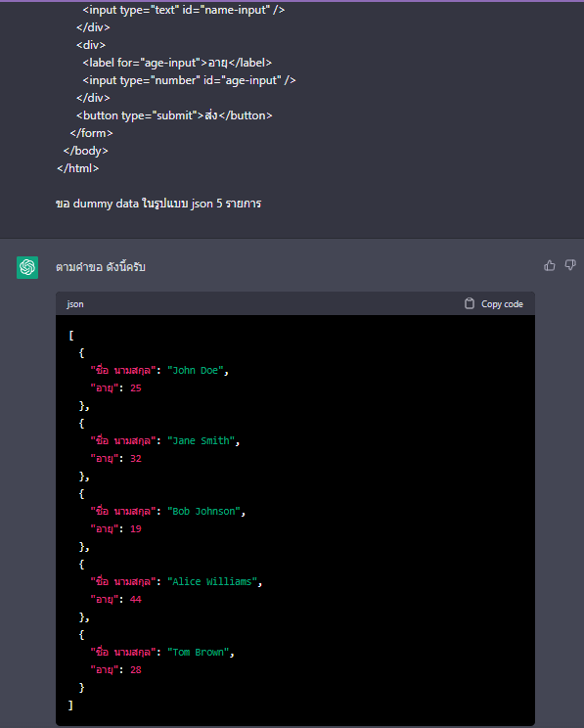Image resolution: width=584 pixels, height=728 pixels.
Task: Click the thumbs down feedback icon
Action: pyautogui.click(x=570, y=265)
